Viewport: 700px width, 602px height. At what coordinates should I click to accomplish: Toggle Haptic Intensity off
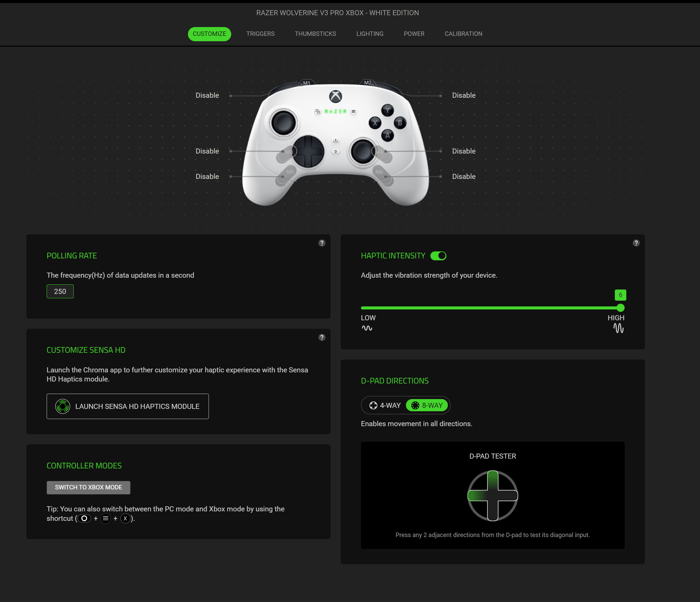point(438,256)
